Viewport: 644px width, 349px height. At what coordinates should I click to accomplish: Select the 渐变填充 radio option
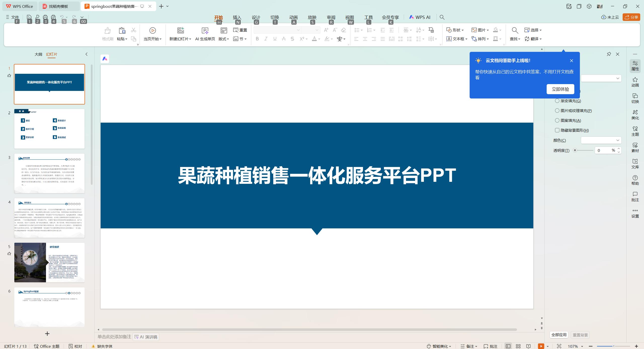(557, 100)
